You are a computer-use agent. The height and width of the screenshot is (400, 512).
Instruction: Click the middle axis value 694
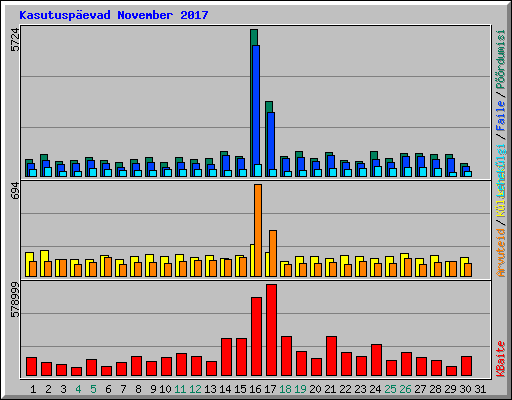pyautogui.click(x=15, y=191)
